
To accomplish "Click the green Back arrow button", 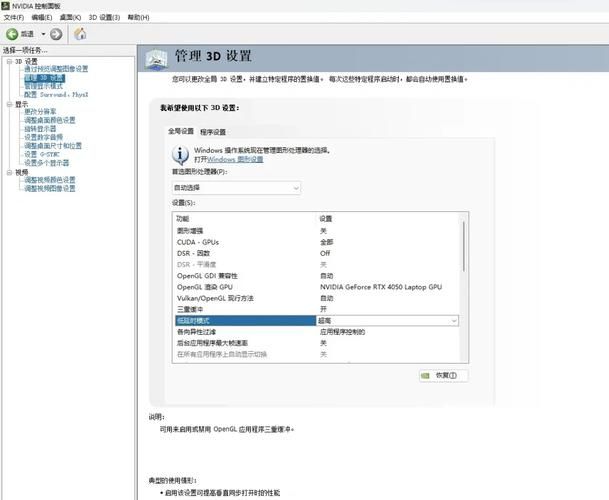I will click(13, 34).
